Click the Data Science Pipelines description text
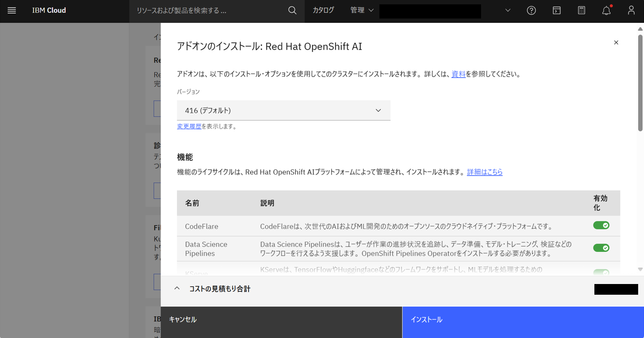The image size is (644, 338). pos(416,249)
